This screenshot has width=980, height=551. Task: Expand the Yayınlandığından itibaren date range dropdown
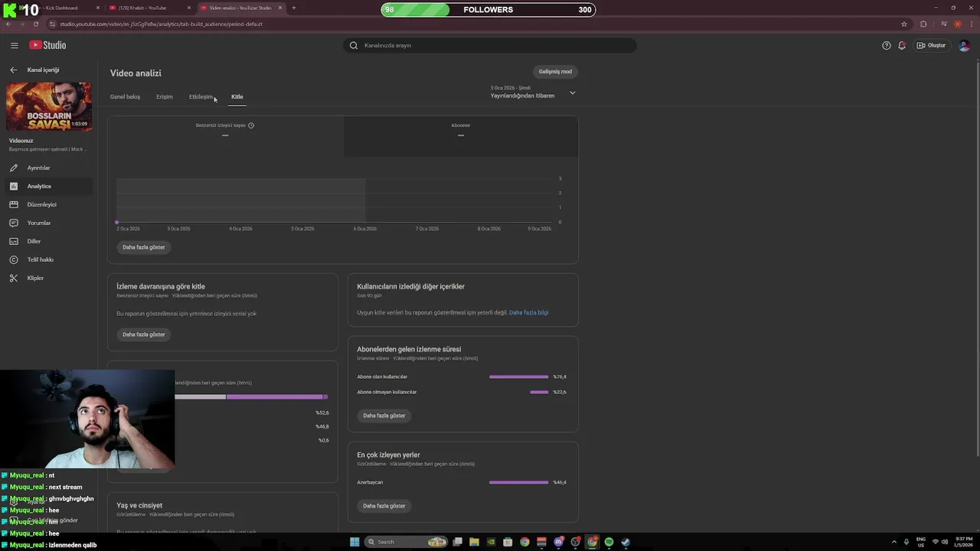533,93
